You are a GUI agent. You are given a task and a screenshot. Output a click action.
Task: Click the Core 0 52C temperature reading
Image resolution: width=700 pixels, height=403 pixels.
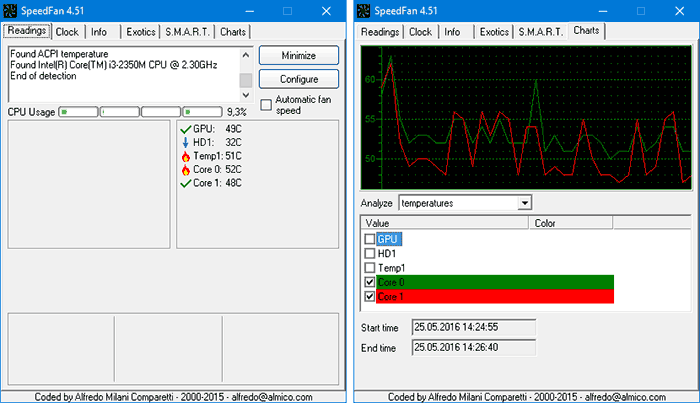click(217, 170)
